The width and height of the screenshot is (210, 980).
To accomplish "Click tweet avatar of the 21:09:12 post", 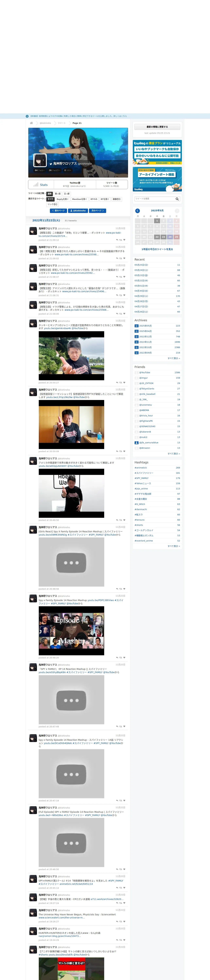I will [33, 231].
